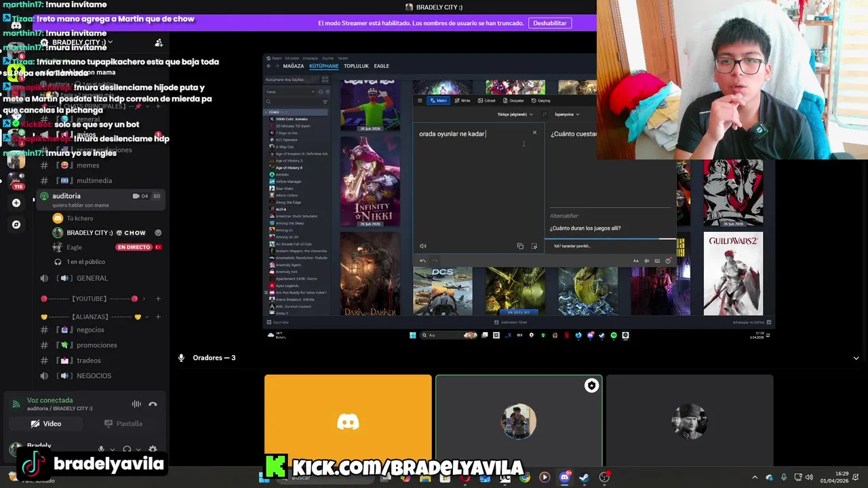
Task: Open the Video option in voice panel
Action: point(46,424)
